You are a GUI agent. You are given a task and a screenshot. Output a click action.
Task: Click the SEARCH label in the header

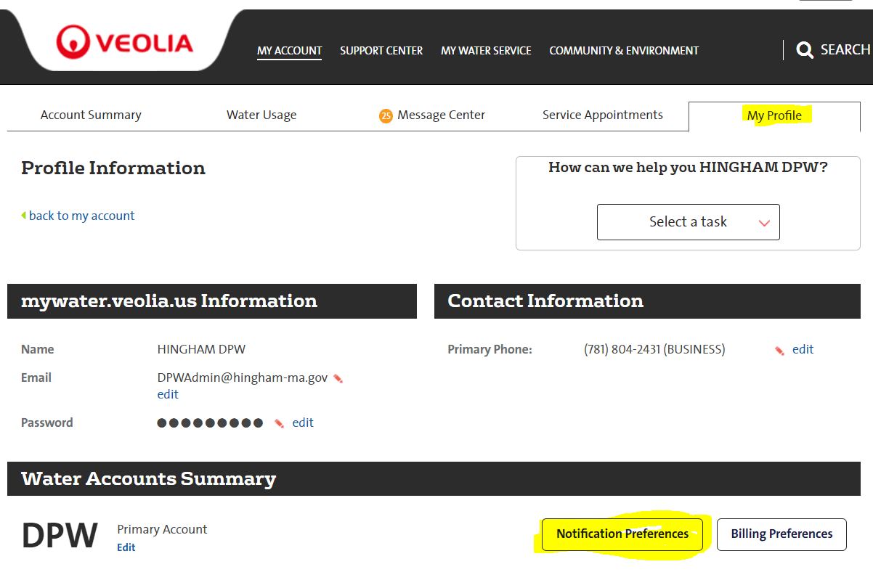845,49
